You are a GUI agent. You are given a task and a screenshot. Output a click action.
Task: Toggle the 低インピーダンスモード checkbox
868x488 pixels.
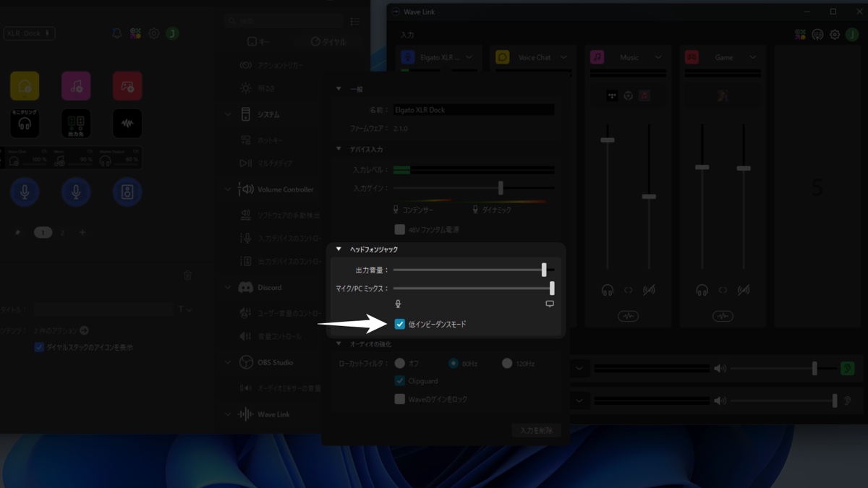pyautogui.click(x=400, y=325)
